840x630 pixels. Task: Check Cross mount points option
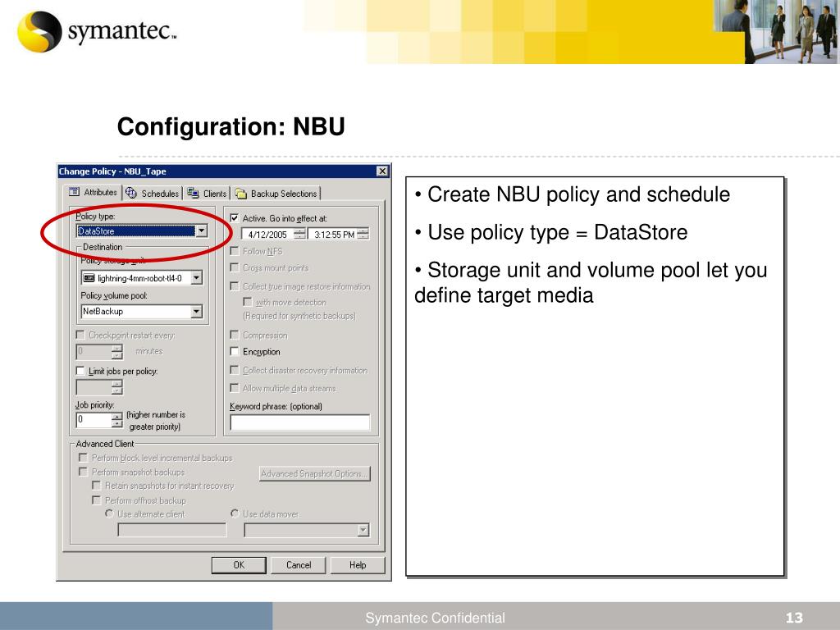[x=234, y=267]
